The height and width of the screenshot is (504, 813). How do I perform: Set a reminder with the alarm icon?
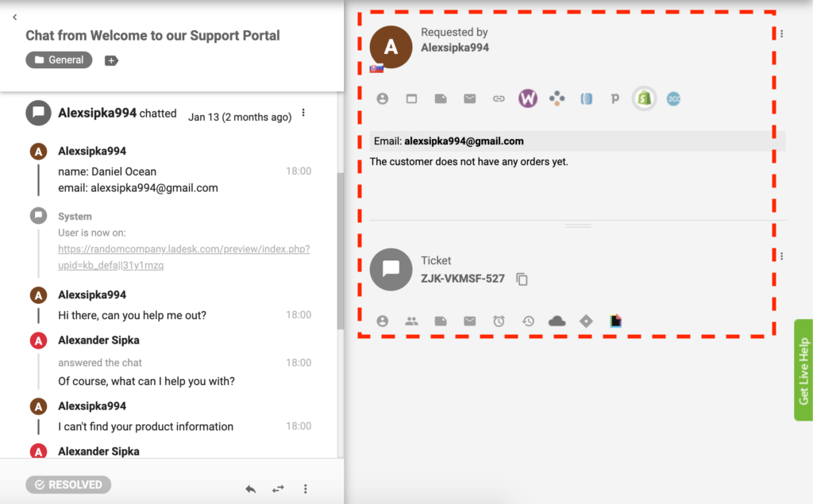(x=498, y=321)
